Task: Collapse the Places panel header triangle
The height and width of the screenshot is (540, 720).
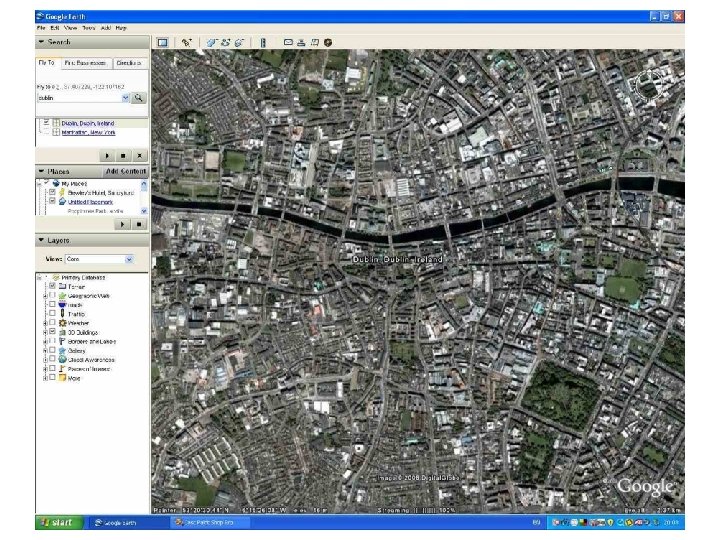Action: click(x=41, y=171)
